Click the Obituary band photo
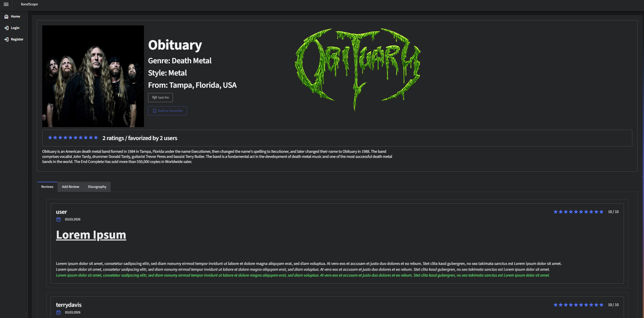644x318 pixels. click(x=93, y=76)
